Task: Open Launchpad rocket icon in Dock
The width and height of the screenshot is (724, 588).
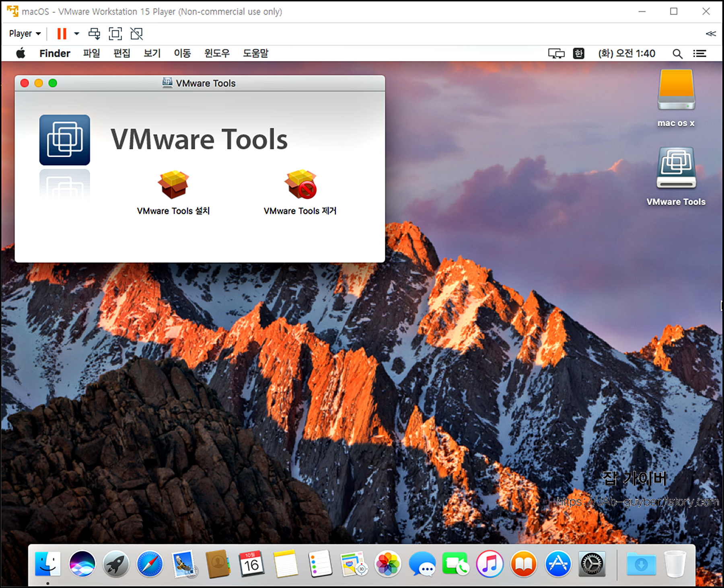Action: point(116,564)
